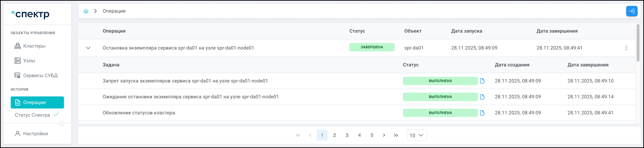Select Операции in the history menu
This screenshot has height=148, width=644.
click(x=37, y=102)
